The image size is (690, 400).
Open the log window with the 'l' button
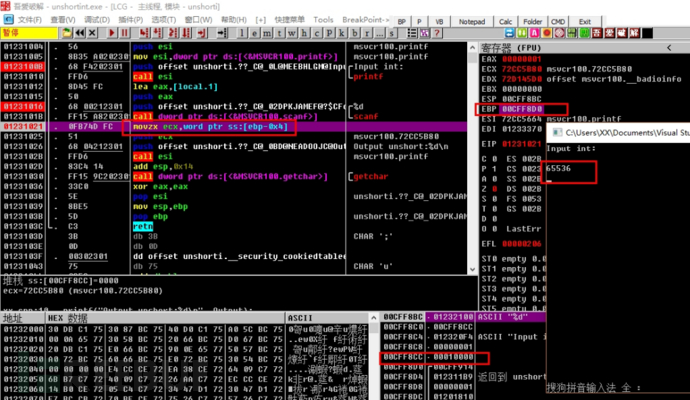pos(242,33)
